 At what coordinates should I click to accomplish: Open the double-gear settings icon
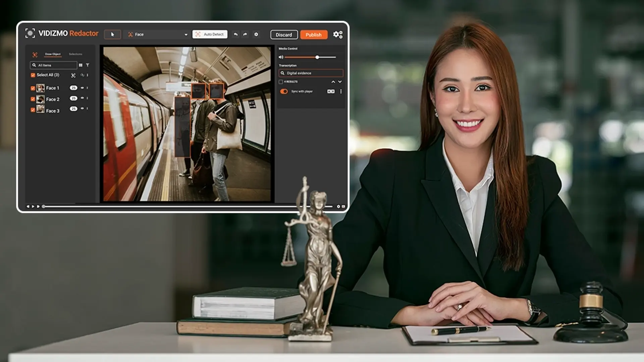(338, 35)
